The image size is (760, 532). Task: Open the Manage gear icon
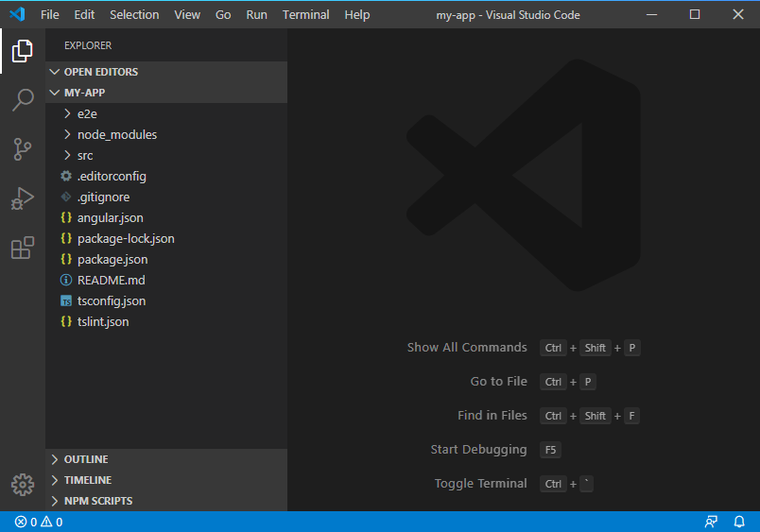(x=23, y=485)
